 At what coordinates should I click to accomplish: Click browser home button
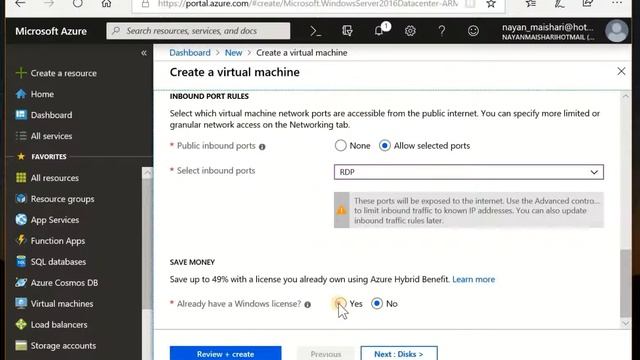click(x=106, y=4)
